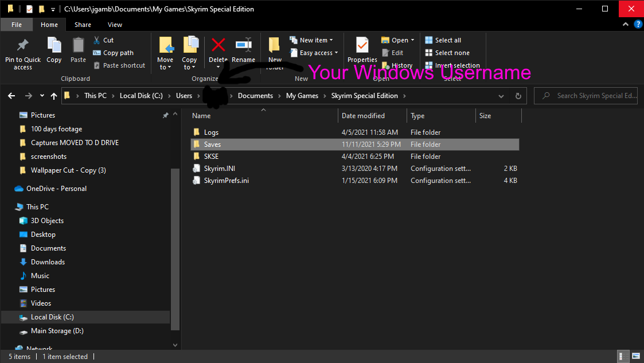Create a New folder
Viewport: 644px width, 363px height.
tap(275, 53)
